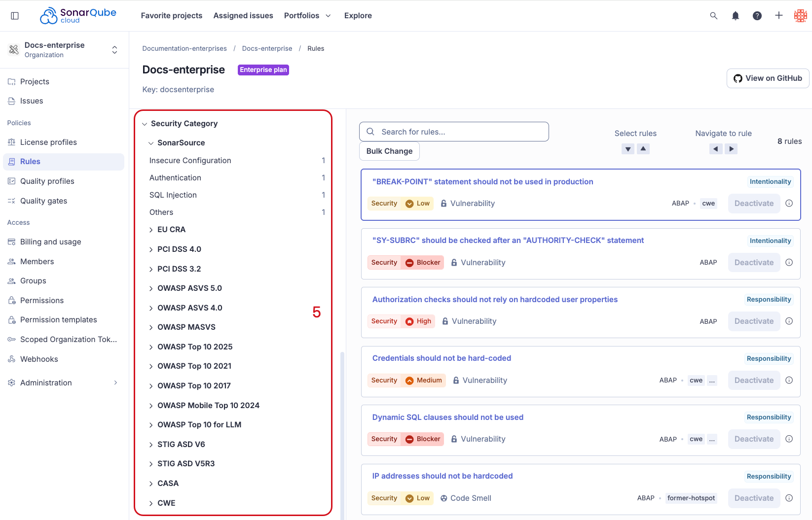Select next rule with down arrow
812x520 pixels.
click(628, 149)
